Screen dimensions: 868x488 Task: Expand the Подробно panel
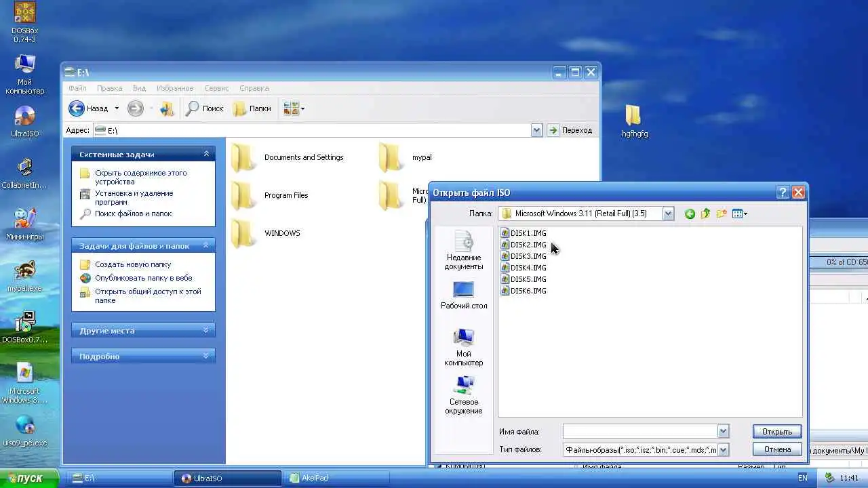tap(206, 356)
